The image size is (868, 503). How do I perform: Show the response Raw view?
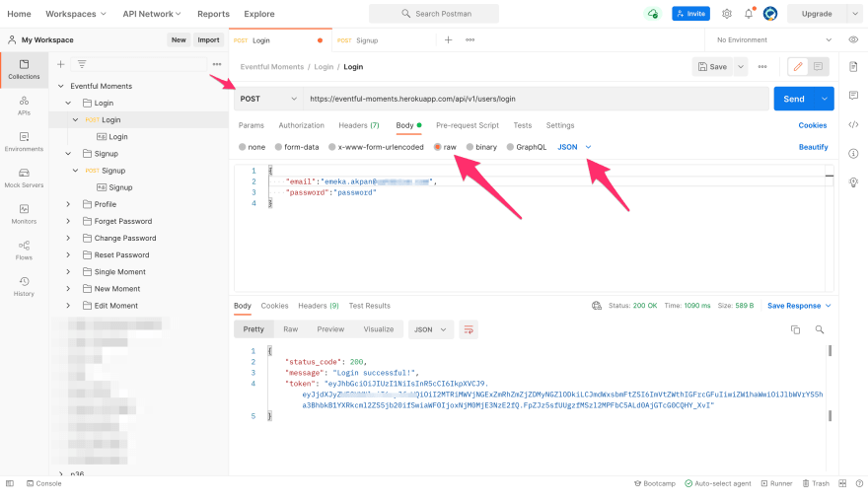pyautogui.click(x=291, y=329)
